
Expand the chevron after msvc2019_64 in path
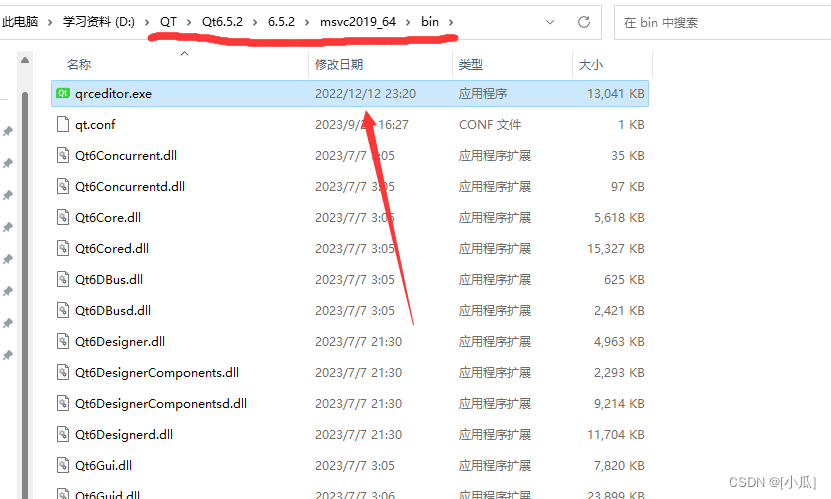coord(408,22)
